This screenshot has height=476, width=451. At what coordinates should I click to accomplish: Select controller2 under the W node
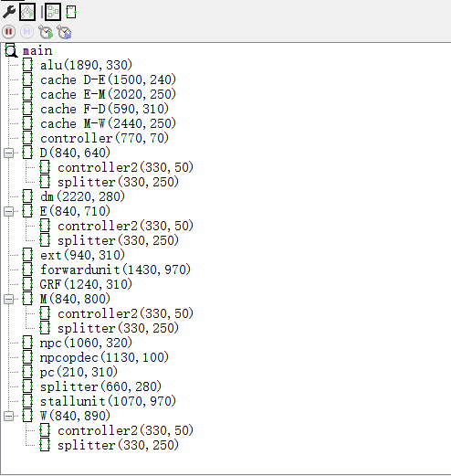[x=125, y=430]
